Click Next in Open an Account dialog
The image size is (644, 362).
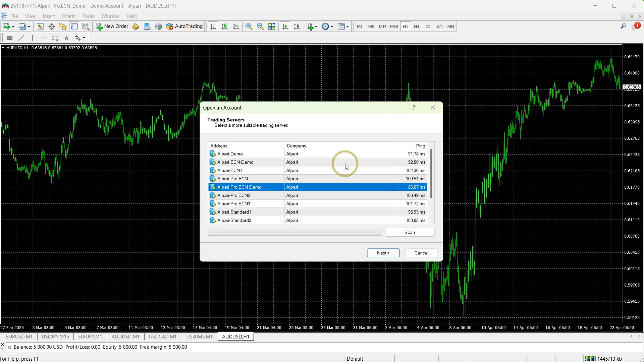tap(383, 253)
